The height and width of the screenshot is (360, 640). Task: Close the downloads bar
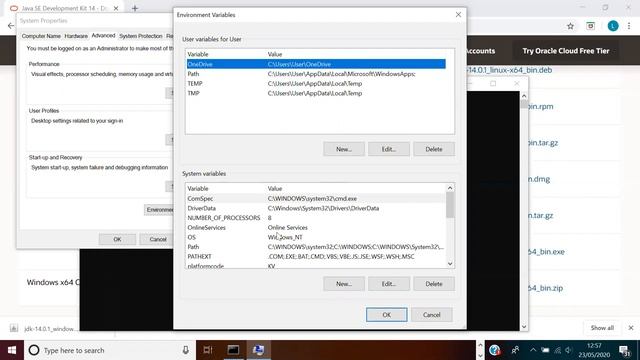[631, 328]
